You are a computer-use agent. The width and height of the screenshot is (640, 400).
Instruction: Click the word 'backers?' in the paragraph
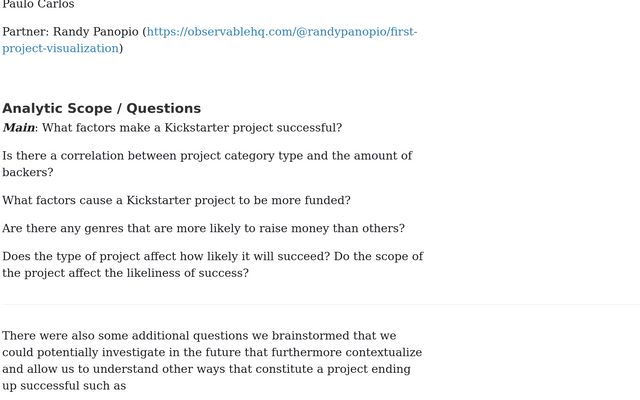click(28, 172)
